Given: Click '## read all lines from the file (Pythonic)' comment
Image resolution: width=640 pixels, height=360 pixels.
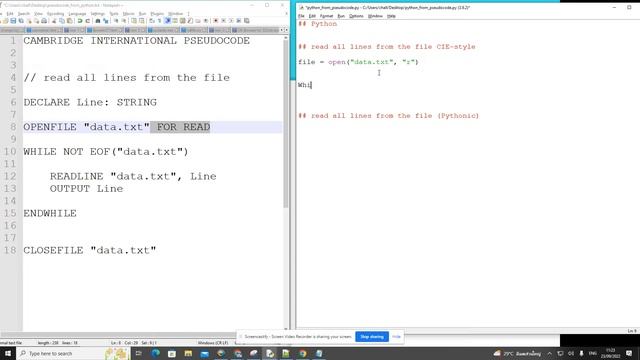Looking at the screenshot, I should coord(388,116).
